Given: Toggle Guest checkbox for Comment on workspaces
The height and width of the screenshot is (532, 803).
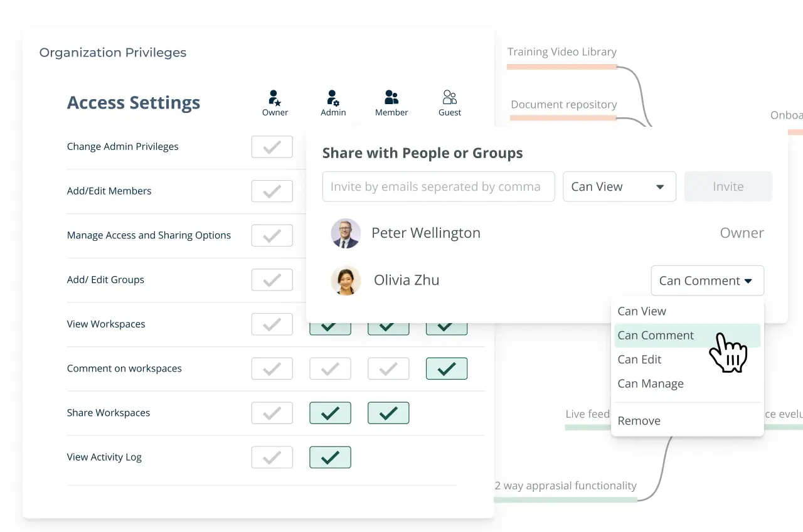Looking at the screenshot, I should click(x=446, y=369).
